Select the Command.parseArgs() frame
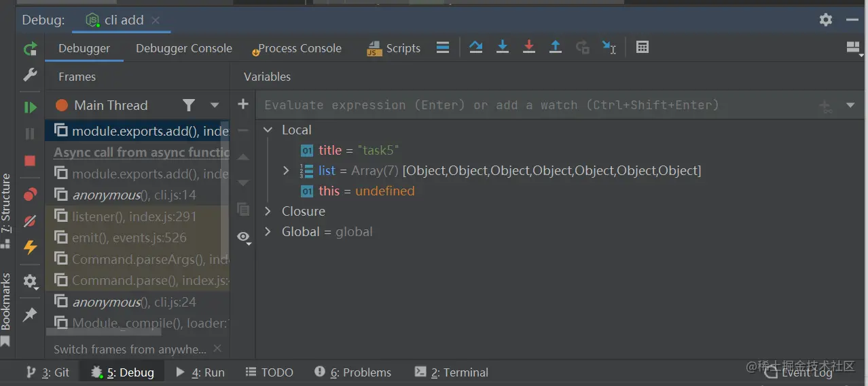Image resolution: width=868 pixels, height=386 pixels. click(x=137, y=259)
